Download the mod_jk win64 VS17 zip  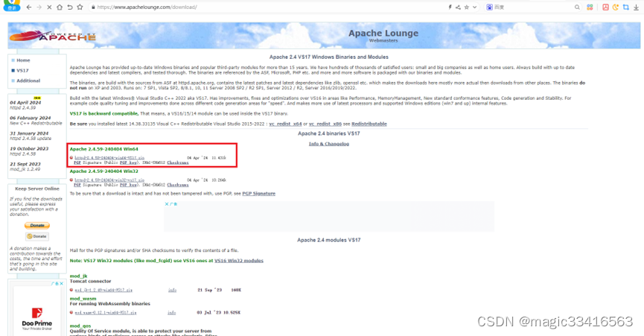103,290
